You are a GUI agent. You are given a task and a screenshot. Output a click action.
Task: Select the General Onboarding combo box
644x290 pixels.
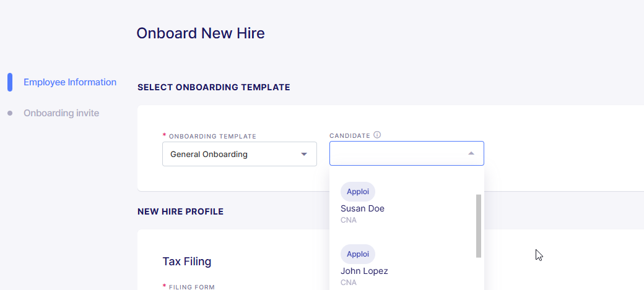[240, 154]
